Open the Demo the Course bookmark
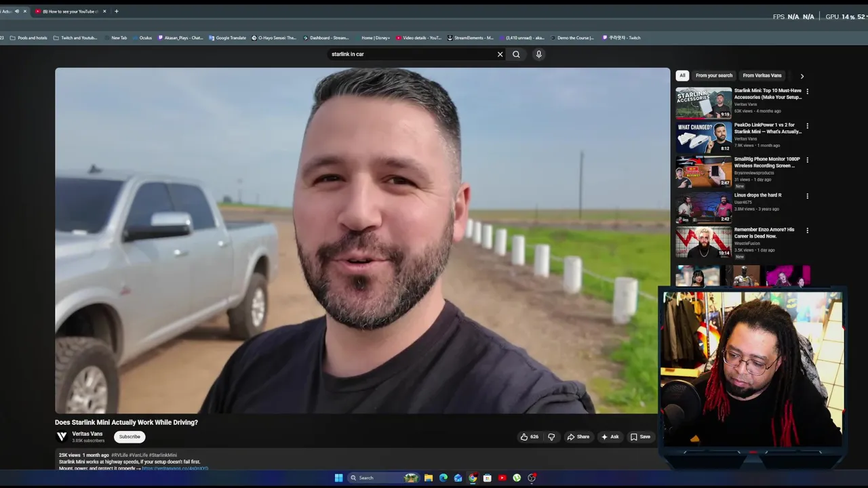 coord(572,38)
